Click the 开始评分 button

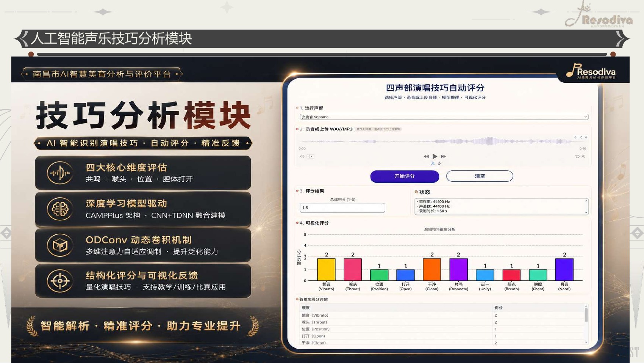coord(405,176)
